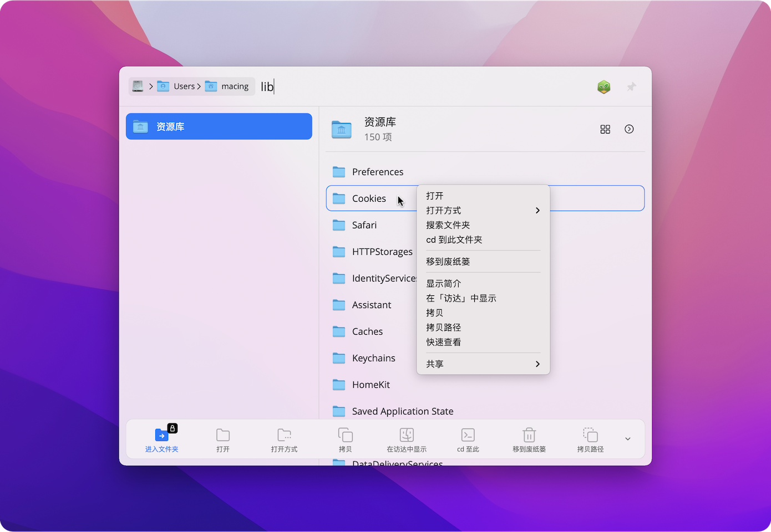Expand more actions chevron in bottom toolbar

click(628, 439)
